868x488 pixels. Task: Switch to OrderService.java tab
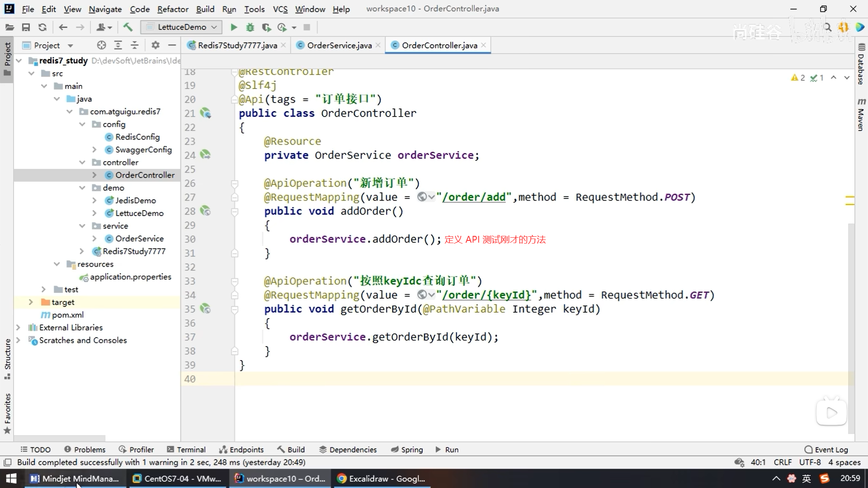pos(339,45)
